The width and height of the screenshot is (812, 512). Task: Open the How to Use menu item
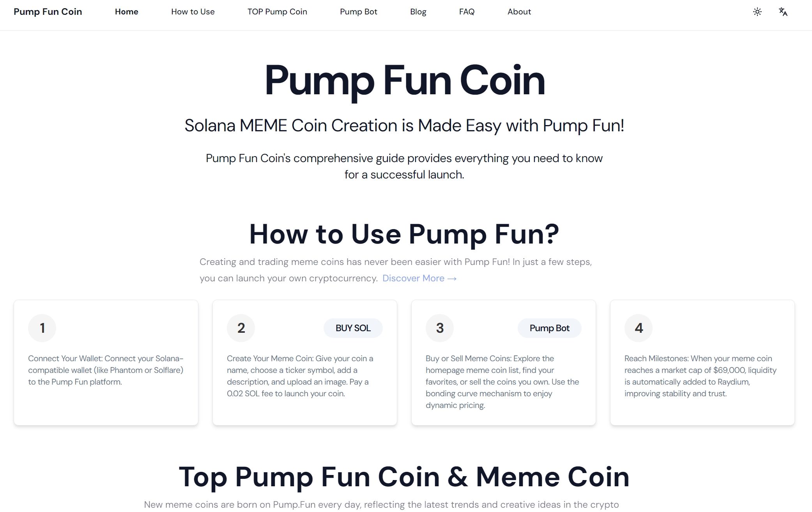pyautogui.click(x=194, y=12)
